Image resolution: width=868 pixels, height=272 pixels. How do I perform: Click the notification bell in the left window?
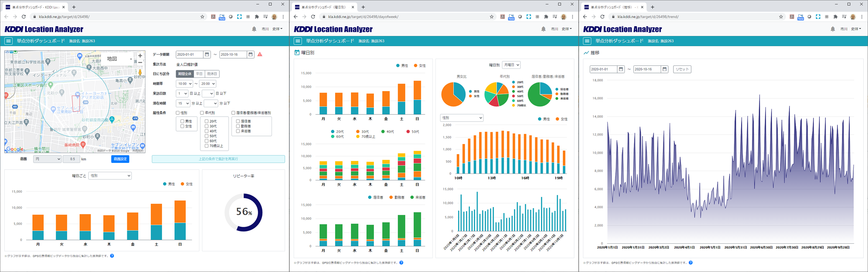(x=254, y=29)
